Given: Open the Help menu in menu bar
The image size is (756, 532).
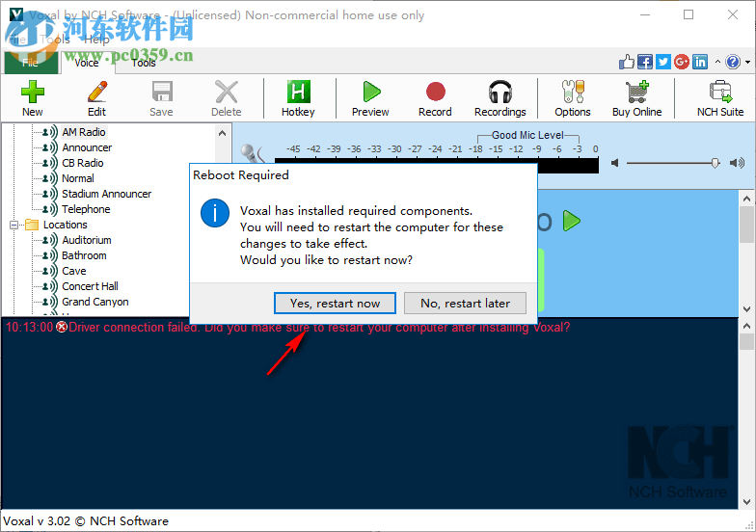Looking at the screenshot, I should click(x=96, y=40).
